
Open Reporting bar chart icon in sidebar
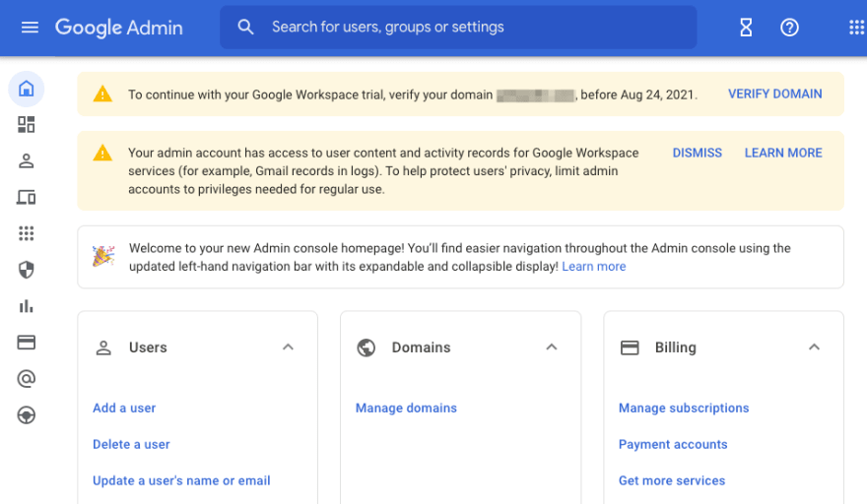click(26, 306)
